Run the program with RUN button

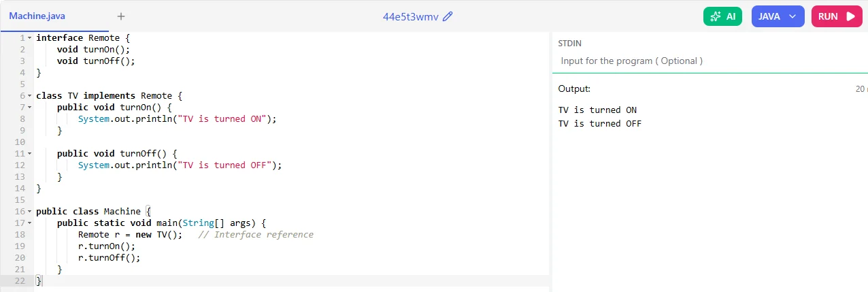837,16
